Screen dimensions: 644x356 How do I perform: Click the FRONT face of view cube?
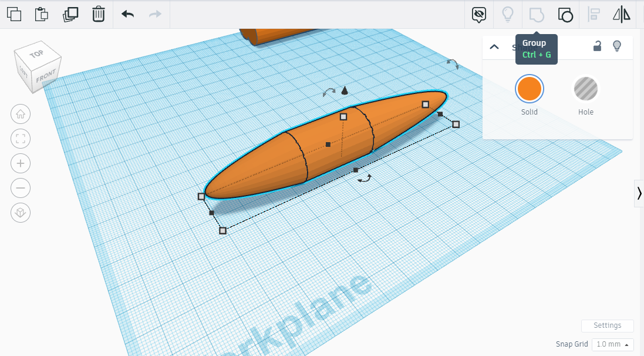click(46, 76)
